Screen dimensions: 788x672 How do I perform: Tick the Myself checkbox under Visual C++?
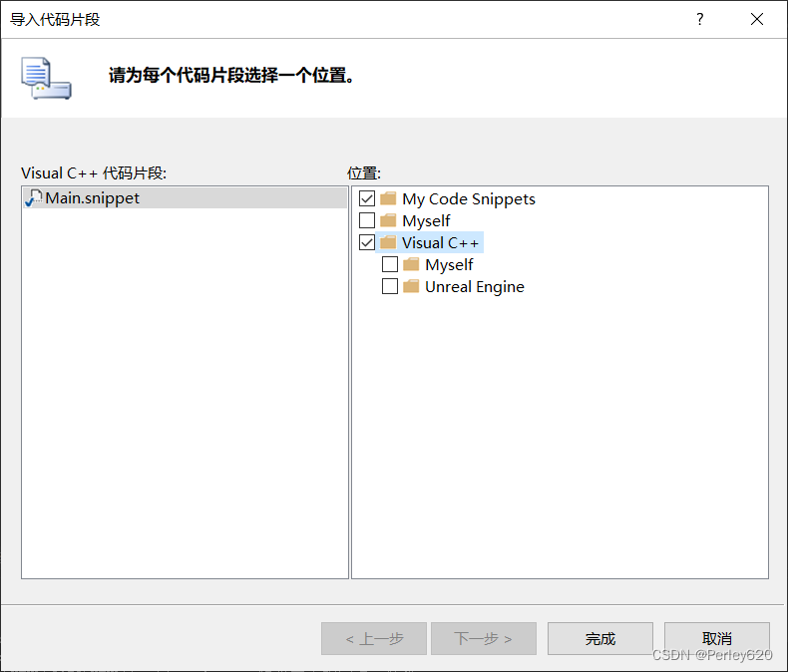390,264
